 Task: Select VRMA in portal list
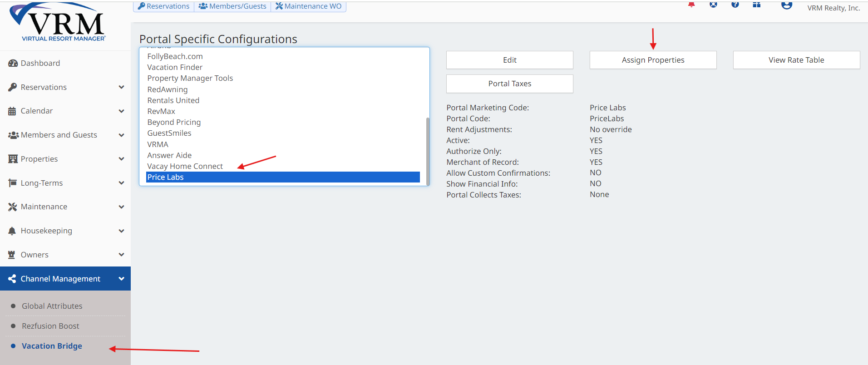click(x=283, y=144)
